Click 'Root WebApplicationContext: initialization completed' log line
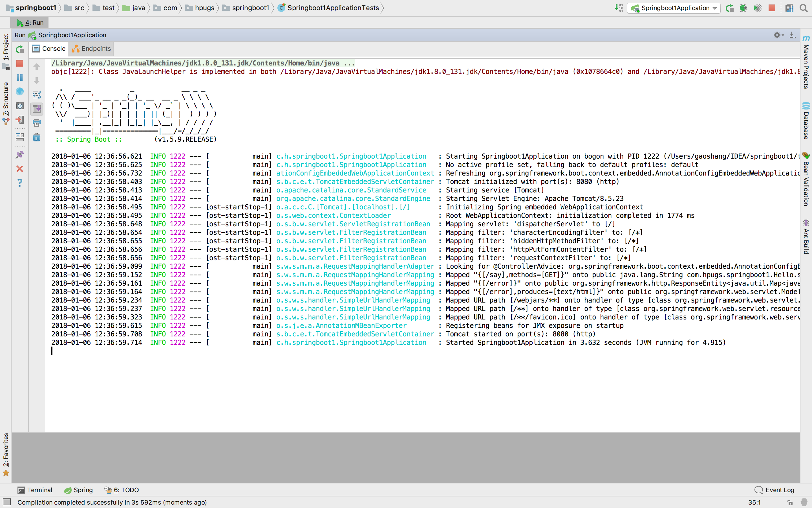The image size is (812, 508). pos(570,215)
